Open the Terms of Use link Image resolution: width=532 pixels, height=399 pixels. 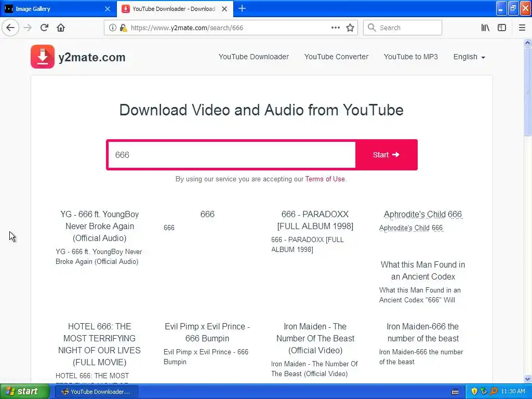coord(325,179)
